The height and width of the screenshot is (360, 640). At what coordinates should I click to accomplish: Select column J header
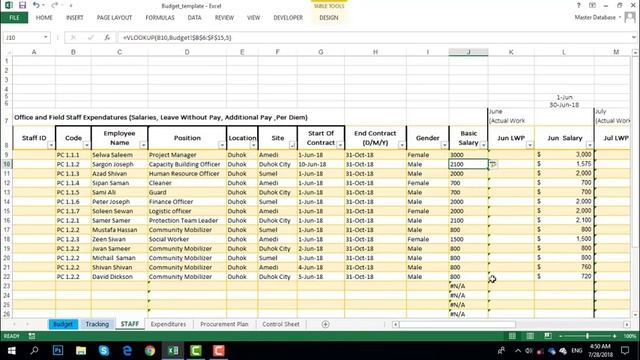click(468, 52)
